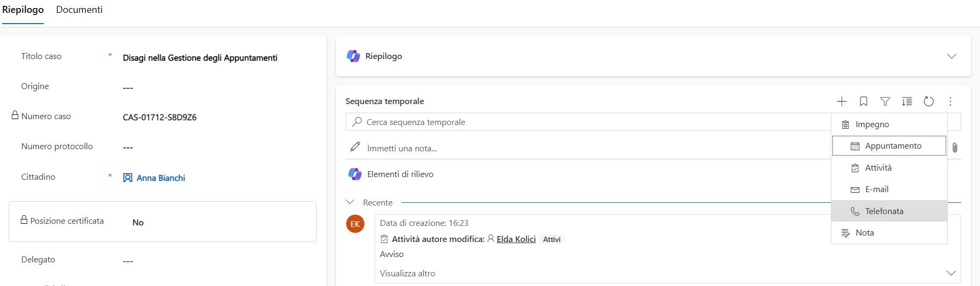Select Telefonata from the activity menu
980x286 pixels.
tap(884, 211)
